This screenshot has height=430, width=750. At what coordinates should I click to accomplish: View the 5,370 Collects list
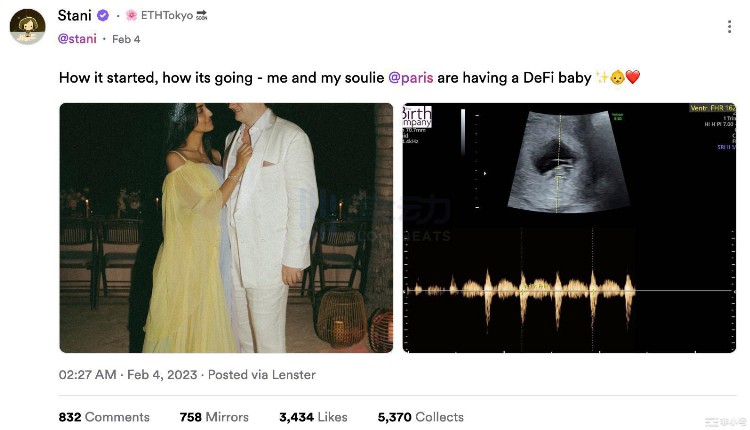pyautogui.click(x=420, y=417)
